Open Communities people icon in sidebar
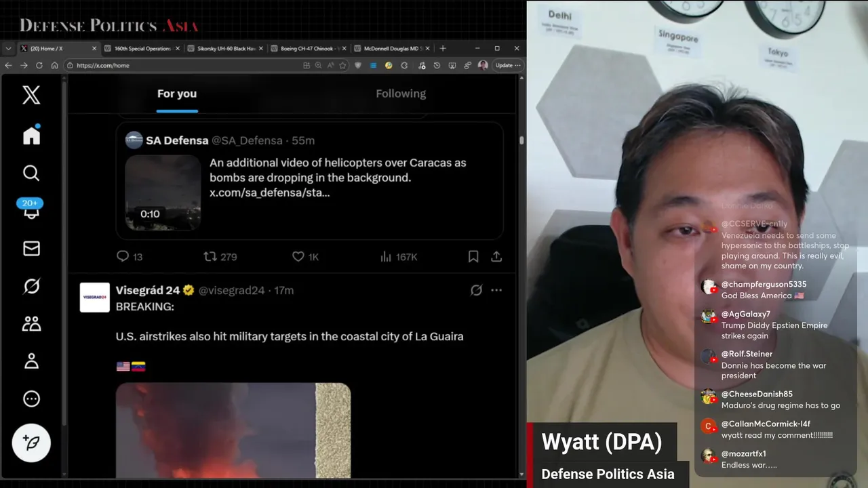This screenshot has height=488, width=868. tap(31, 323)
